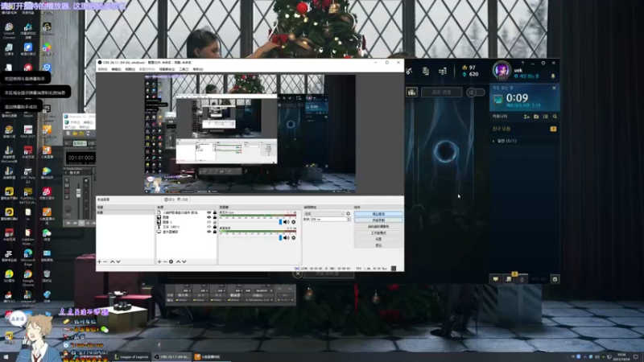
Task: Click OBS 退出 exit button
Action: click(x=378, y=245)
